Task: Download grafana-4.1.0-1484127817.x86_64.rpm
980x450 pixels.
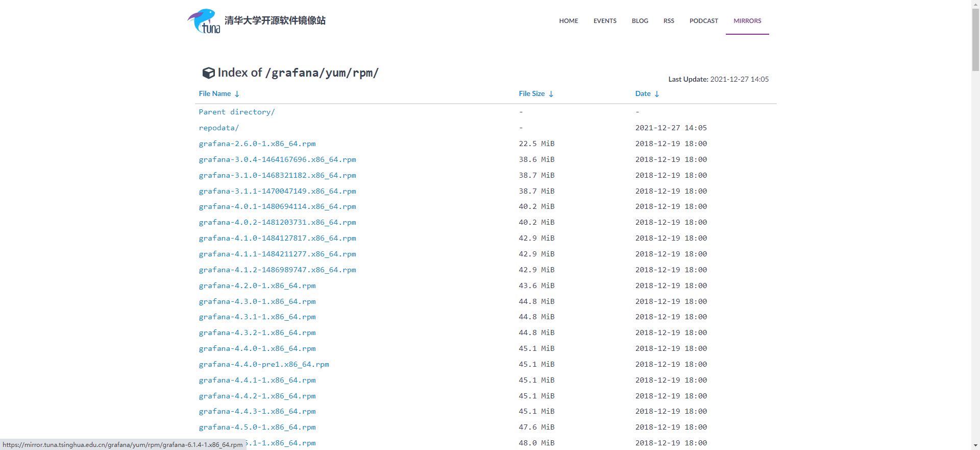Action: pos(277,238)
